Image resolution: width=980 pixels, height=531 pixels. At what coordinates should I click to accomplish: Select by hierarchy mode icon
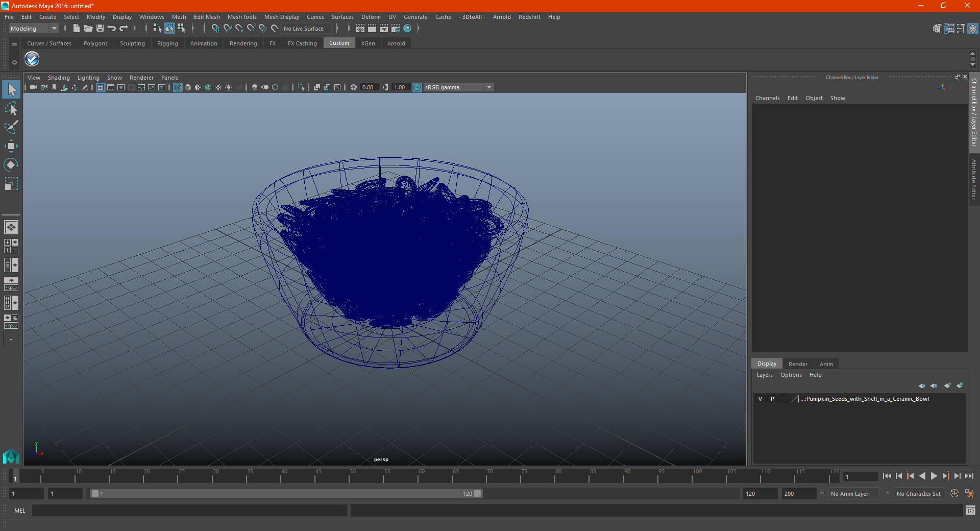[x=157, y=29]
